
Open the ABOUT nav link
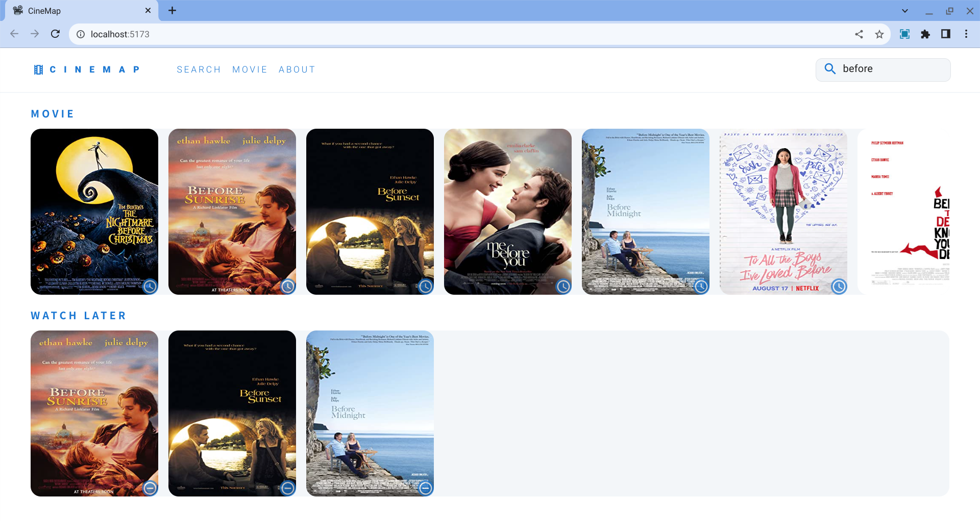297,69
